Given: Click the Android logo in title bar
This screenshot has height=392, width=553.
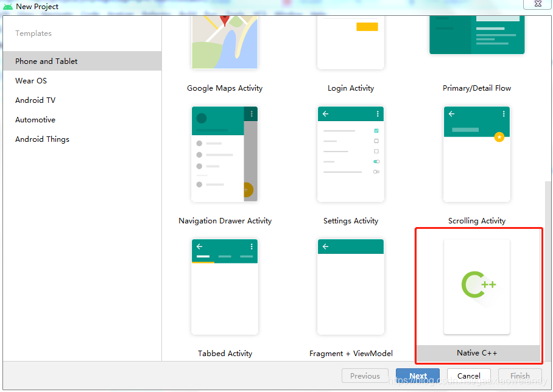Looking at the screenshot, I should point(8,6).
